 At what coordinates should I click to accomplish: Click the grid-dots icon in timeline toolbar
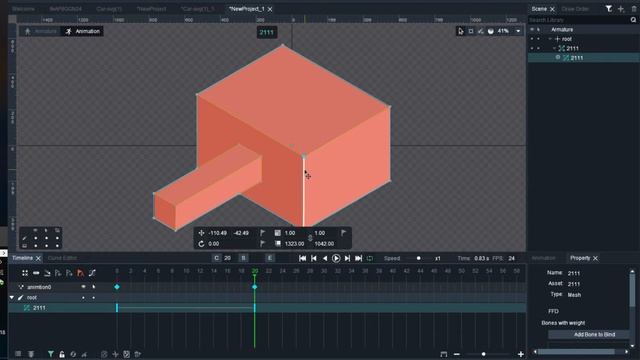click(25, 273)
